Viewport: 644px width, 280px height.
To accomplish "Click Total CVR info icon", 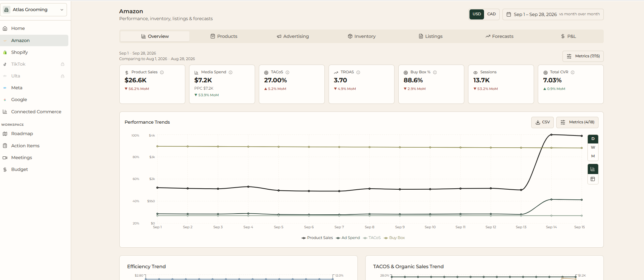I will [x=573, y=73].
